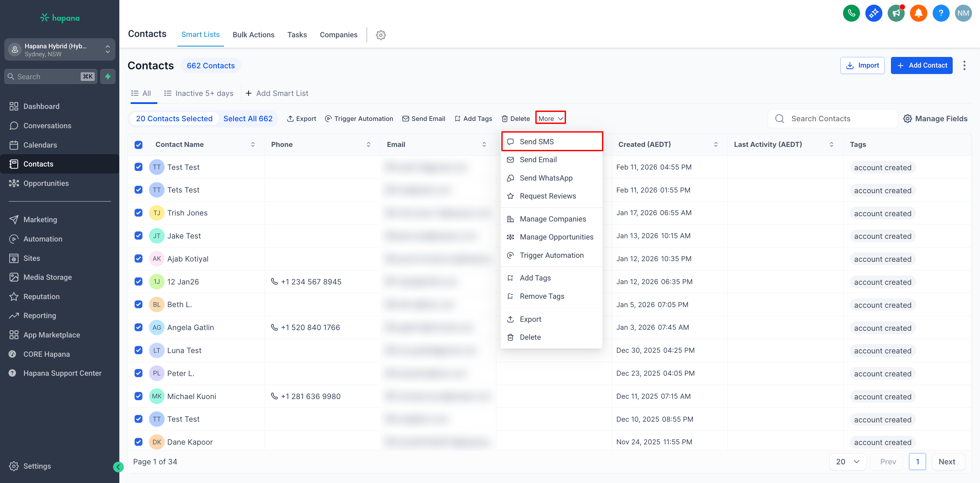980x483 pixels.
Task: Click the green phone call icon
Action: pyautogui.click(x=851, y=13)
